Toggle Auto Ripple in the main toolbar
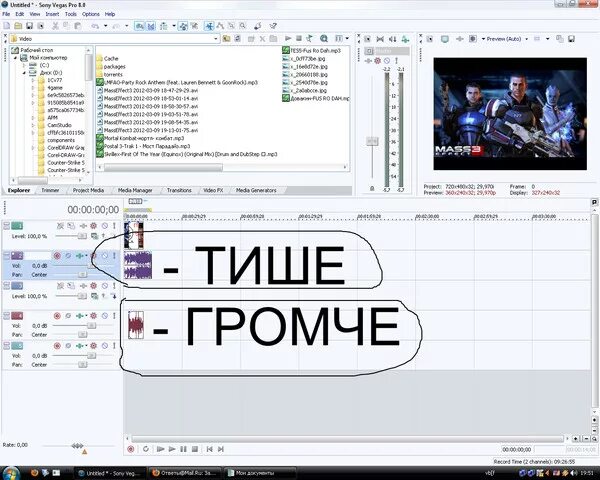This screenshot has height=480, width=600. point(164,26)
